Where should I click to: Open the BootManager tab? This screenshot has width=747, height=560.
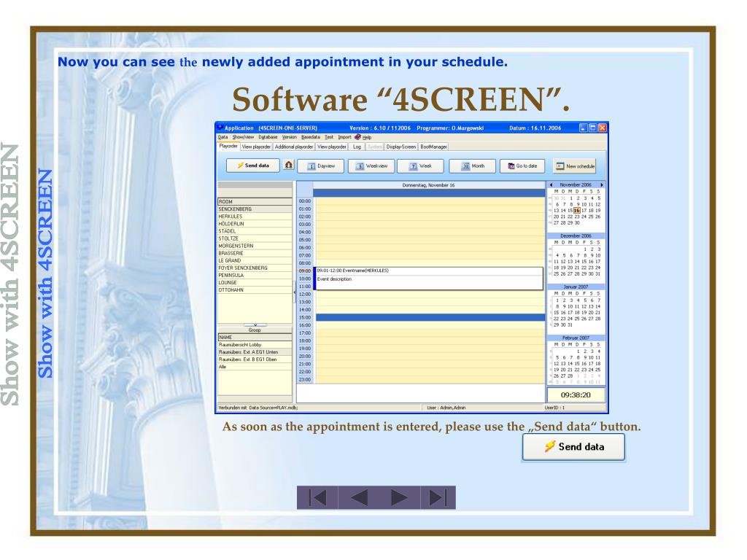433,147
